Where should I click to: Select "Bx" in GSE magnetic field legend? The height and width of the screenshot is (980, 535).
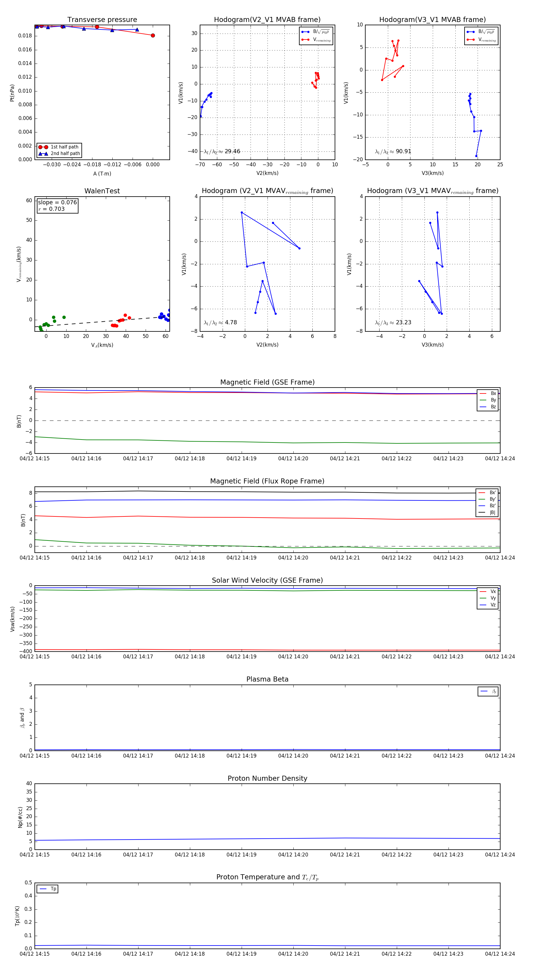point(488,393)
